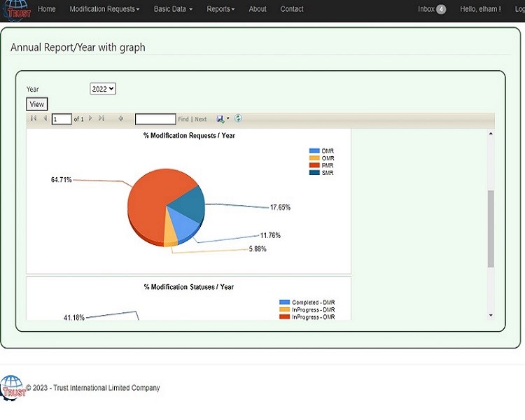
Task: Click the first page navigation icon
Action: pos(34,119)
